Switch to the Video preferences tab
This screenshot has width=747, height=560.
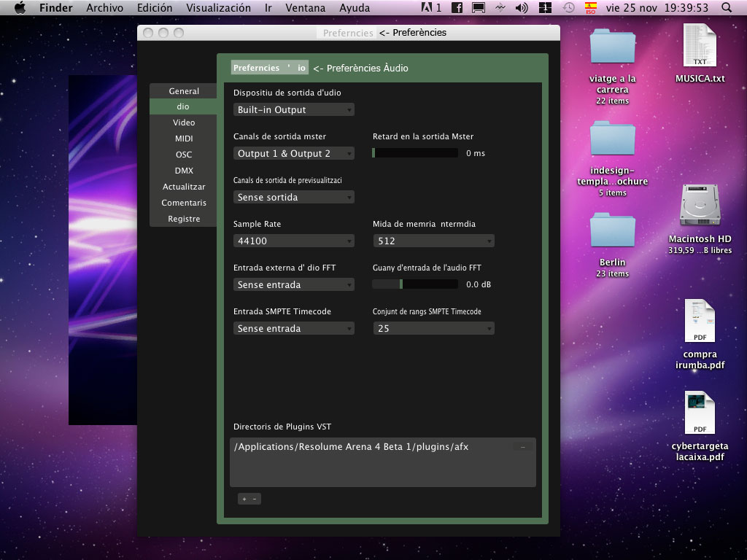coord(183,122)
